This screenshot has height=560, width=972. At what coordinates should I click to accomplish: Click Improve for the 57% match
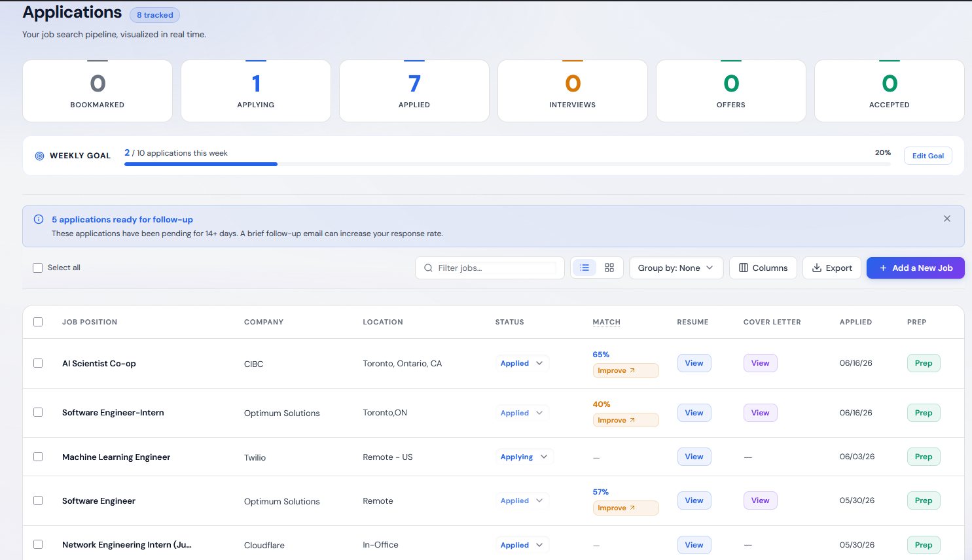[x=626, y=508]
